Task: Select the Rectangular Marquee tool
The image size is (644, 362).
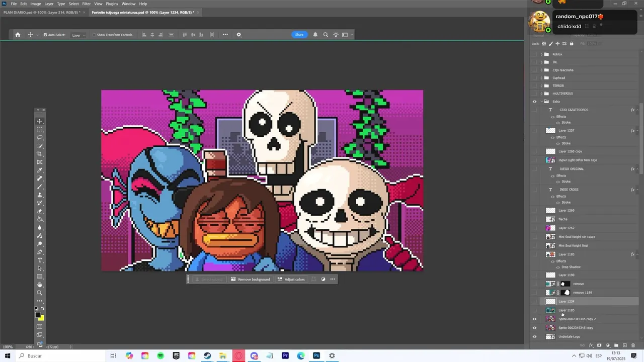Action: click(40, 129)
